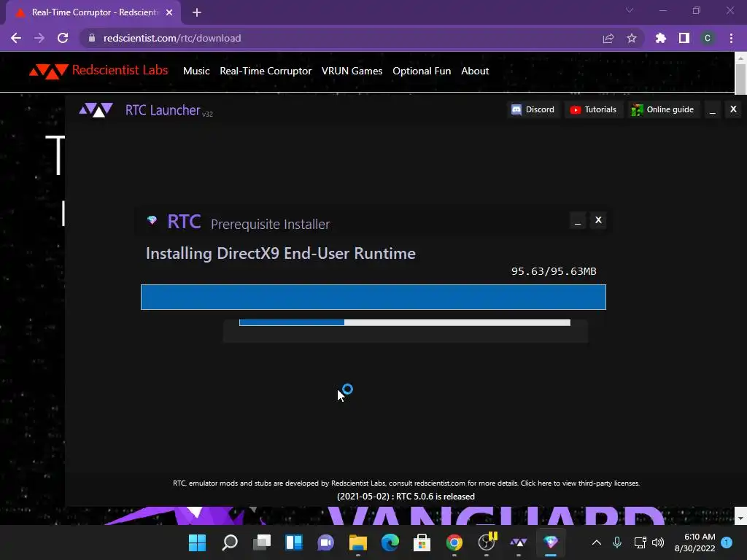This screenshot has height=560, width=747.
Task: Minimize the RTC Launcher window
Action: (713, 109)
